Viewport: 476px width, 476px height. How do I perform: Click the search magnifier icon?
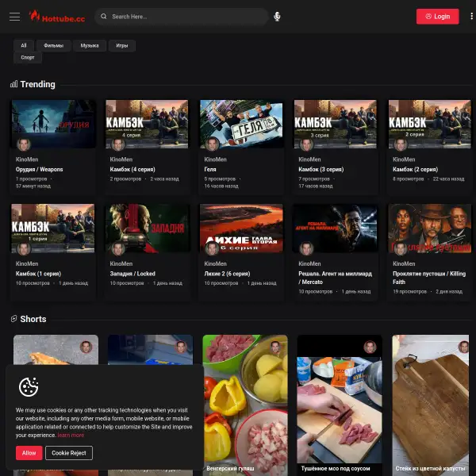[x=104, y=16]
